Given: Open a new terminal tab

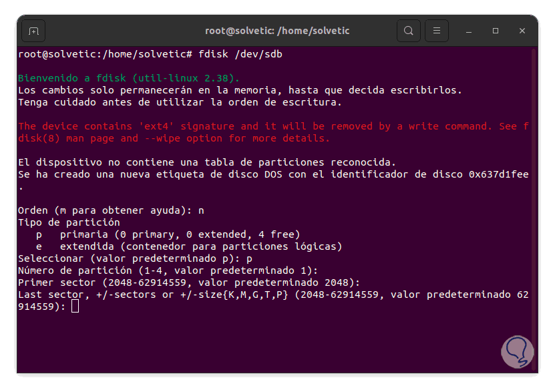Looking at the screenshot, I should [x=33, y=31].
